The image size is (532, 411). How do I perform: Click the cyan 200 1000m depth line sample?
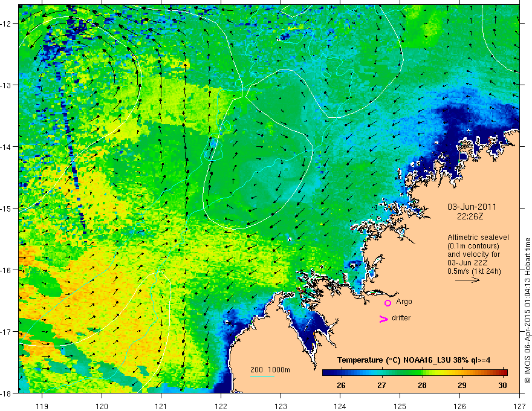262,376
